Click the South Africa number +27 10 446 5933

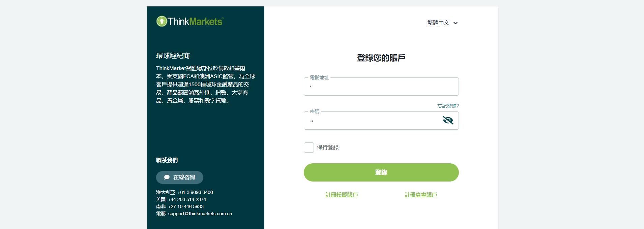pos(186,206)
